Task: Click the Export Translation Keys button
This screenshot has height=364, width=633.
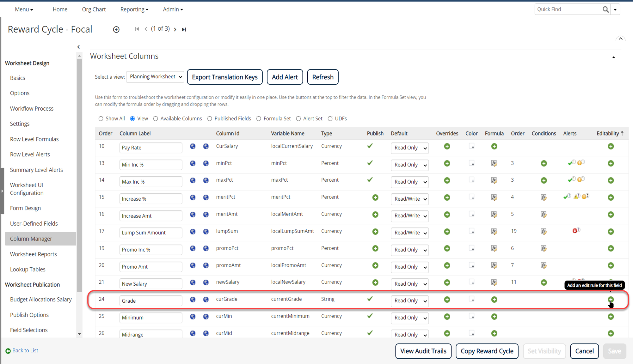Action: pos(224,77)
